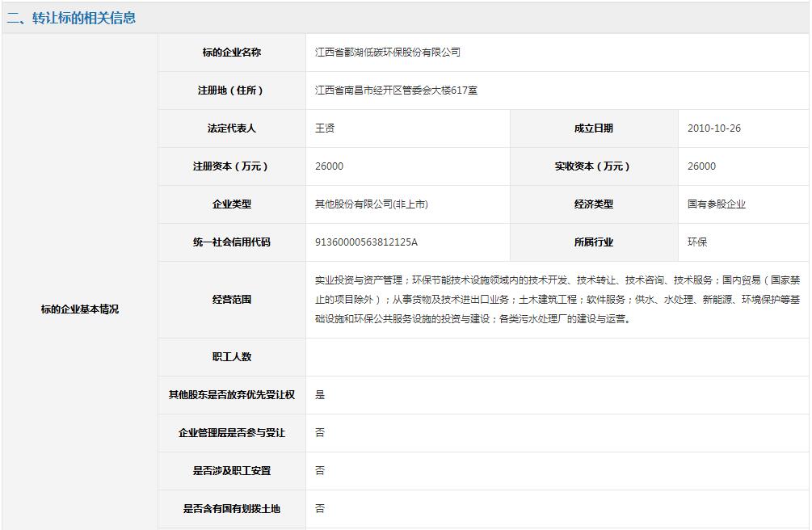812x530 pixels.
Task: Click the 否 value beside 企业管理层是否参与受让
Action: [320, 433]
